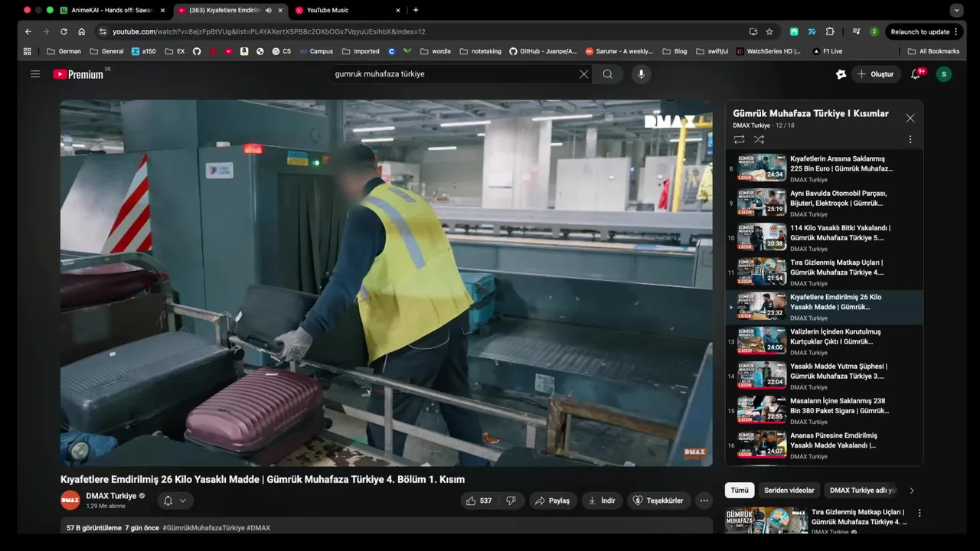Go back in the browser

[x=28, y=31]
